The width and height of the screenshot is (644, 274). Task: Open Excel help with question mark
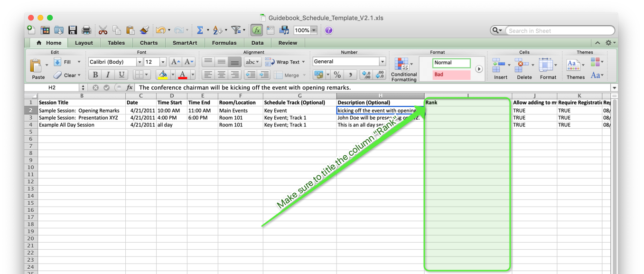point(328,30)
